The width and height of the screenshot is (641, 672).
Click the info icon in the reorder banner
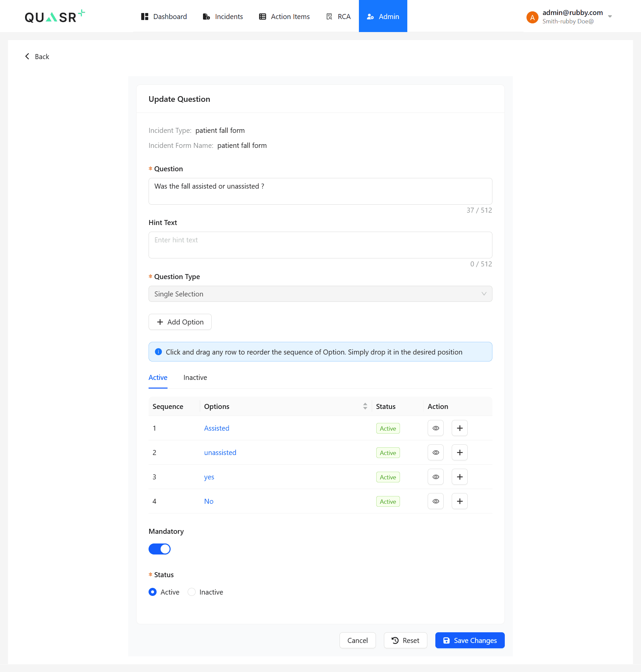(158, 352)
